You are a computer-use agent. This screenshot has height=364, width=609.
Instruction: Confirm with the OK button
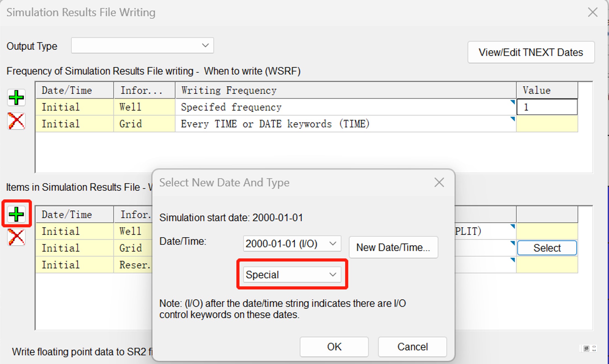334,347
